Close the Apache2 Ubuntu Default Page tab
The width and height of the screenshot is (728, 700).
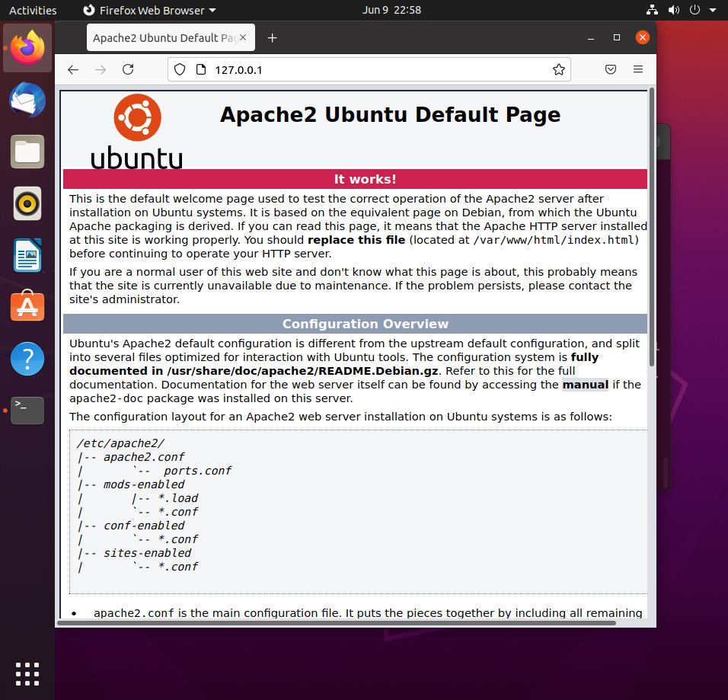click(243, 37)
